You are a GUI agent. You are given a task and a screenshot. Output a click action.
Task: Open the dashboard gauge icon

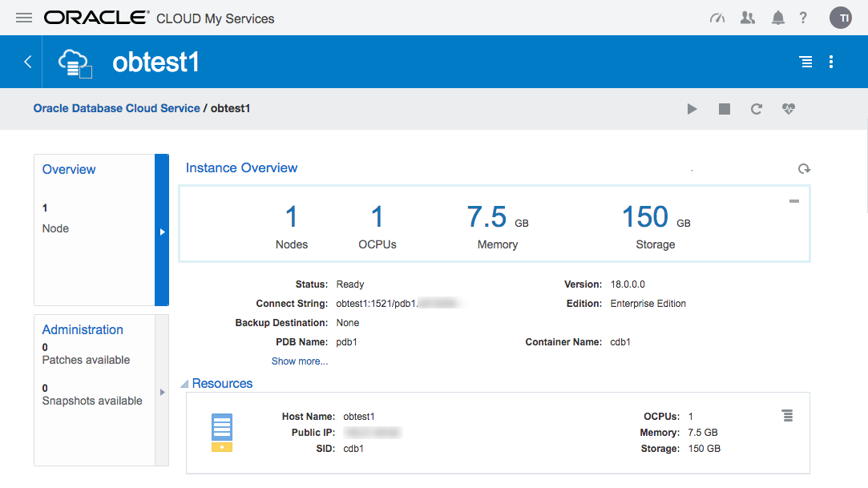tap(717, 18)
